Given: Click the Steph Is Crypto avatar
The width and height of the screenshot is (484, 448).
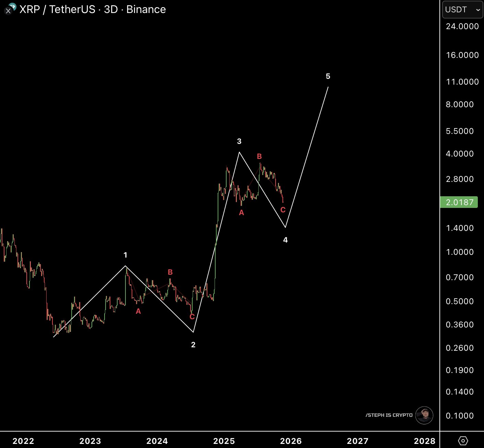Looking at the screenshot, I should coord(424,415).
